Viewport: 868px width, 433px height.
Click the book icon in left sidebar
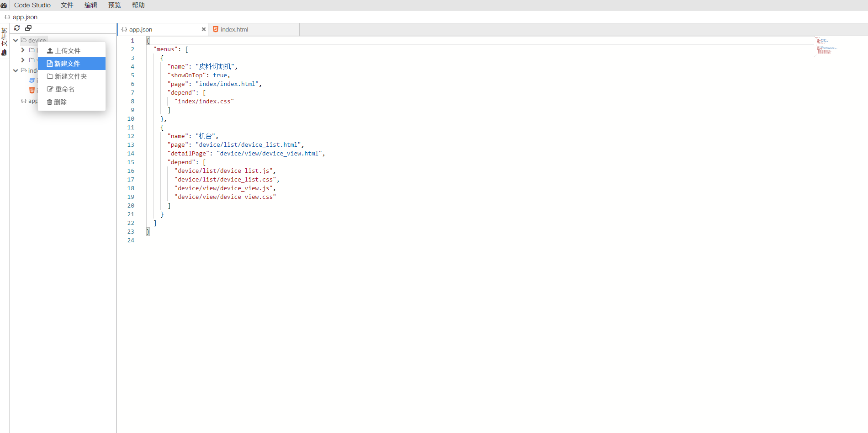point(4,53)
